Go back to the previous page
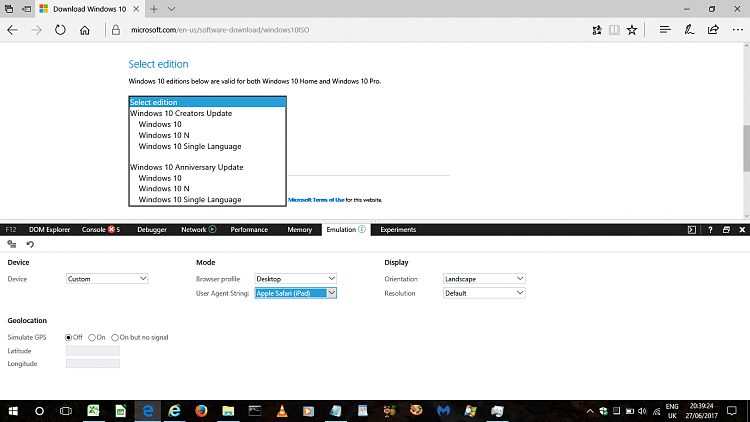750x422 pixels. coord(12,30)
